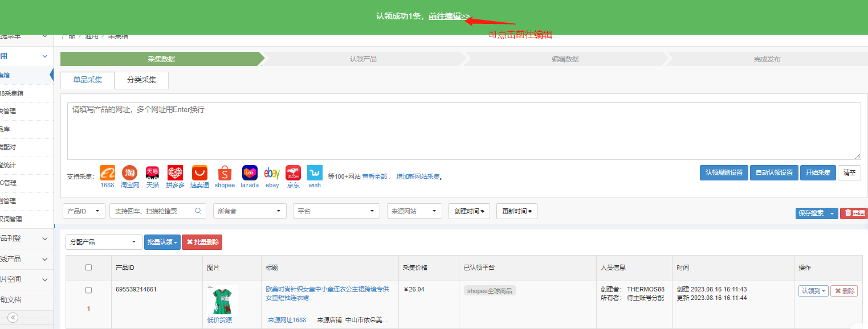The image size is (868, 329).
Task: Click the 1688 platform icon
Action: coord(107,173)
